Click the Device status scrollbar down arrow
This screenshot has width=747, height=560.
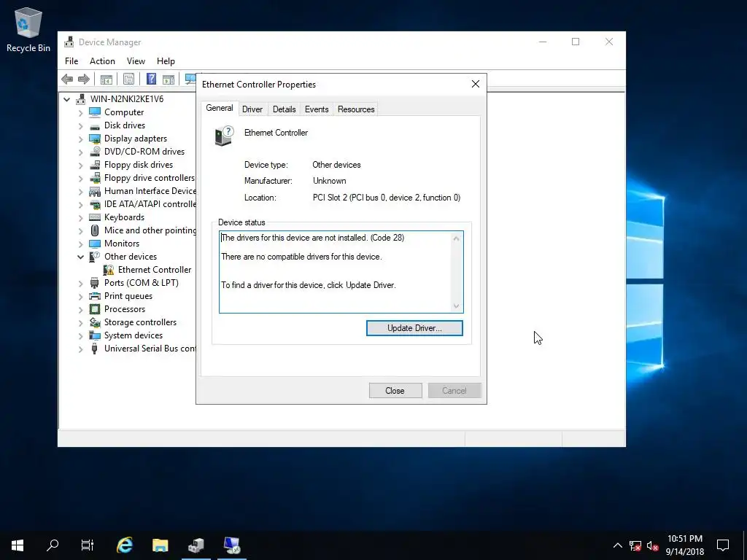457,306
